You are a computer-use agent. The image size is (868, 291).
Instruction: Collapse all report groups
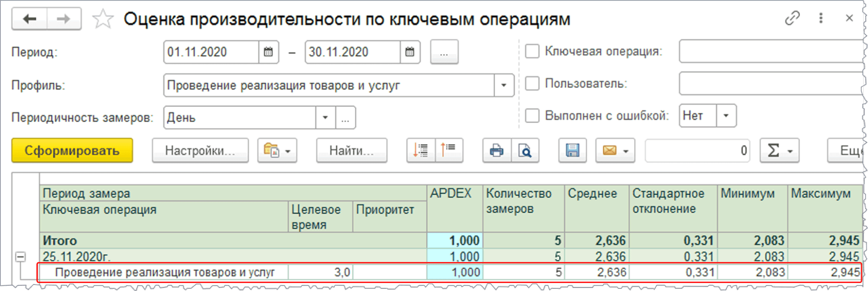point(449,150)
